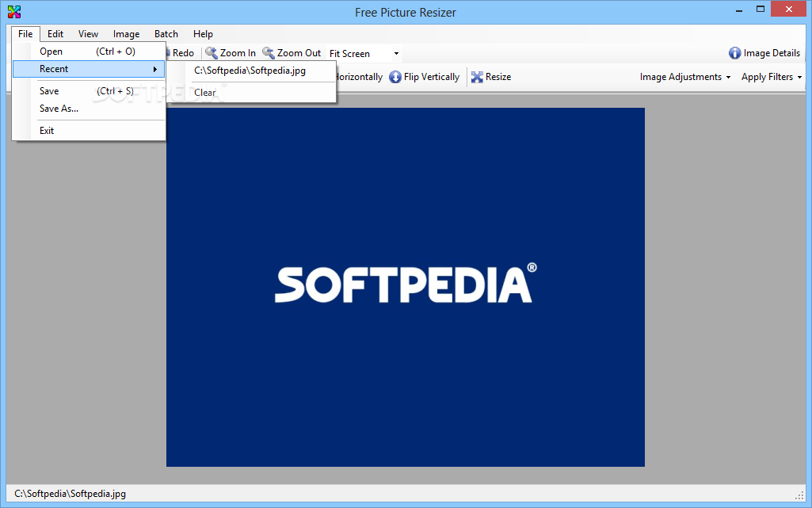
Task: Select recent file C:\Softpedia\Softpedia.jpg
Action: (252, 71)
